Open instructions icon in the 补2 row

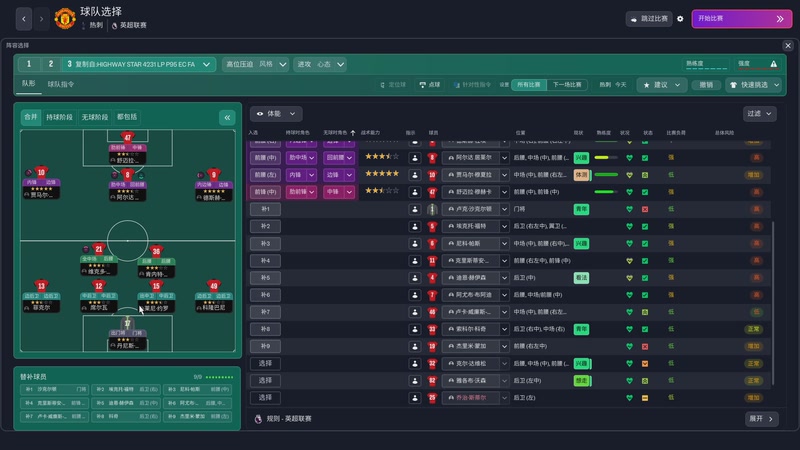[415, 226]
